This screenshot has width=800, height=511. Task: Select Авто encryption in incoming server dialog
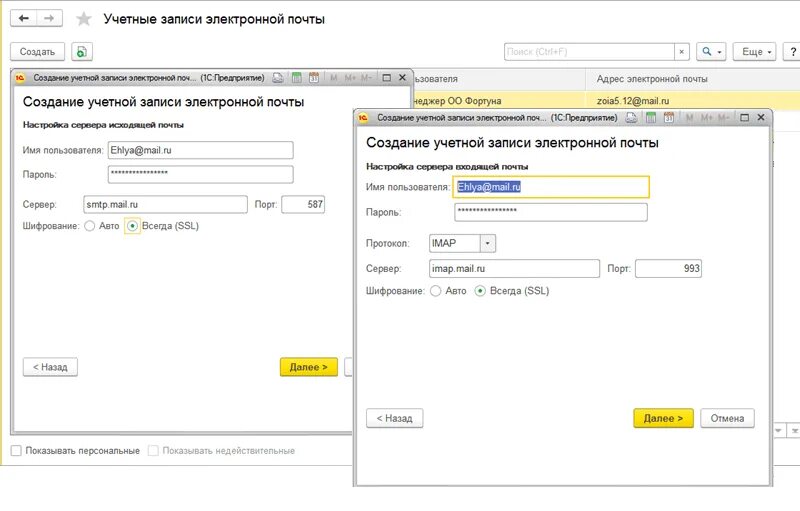(x=436, y=291)
